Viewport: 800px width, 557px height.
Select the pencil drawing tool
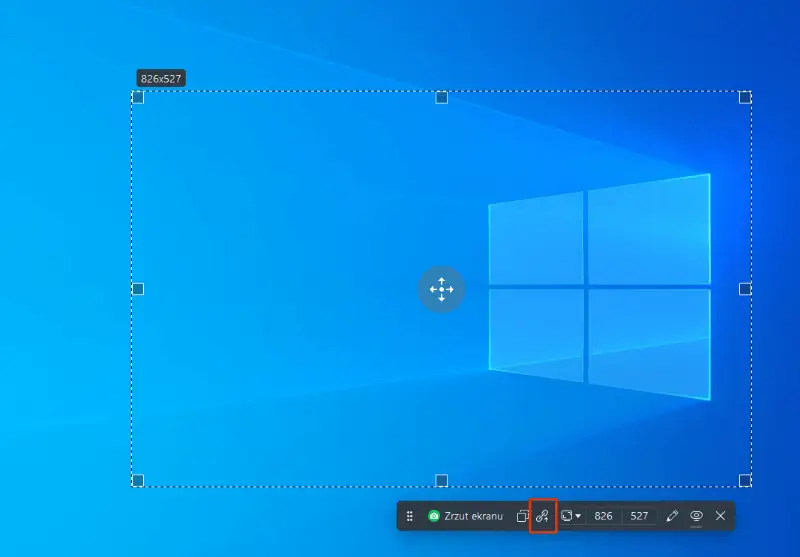(x=672, y=516)
